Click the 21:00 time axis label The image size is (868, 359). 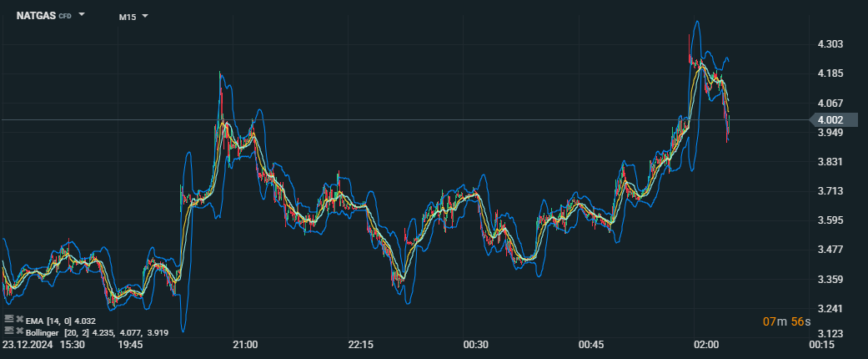tap(245, 344)
